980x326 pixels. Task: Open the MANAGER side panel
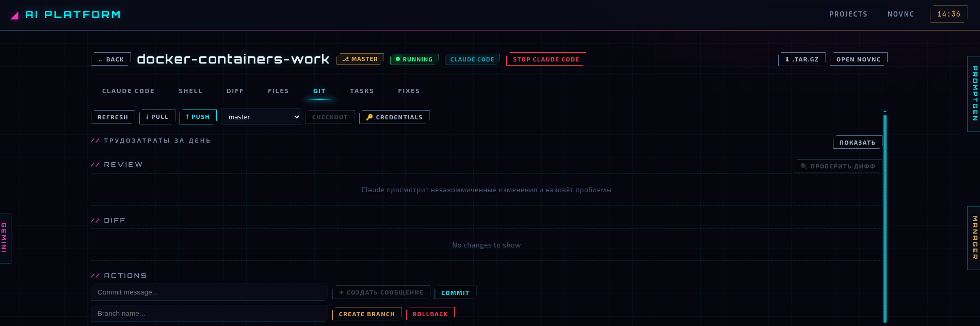974,238
